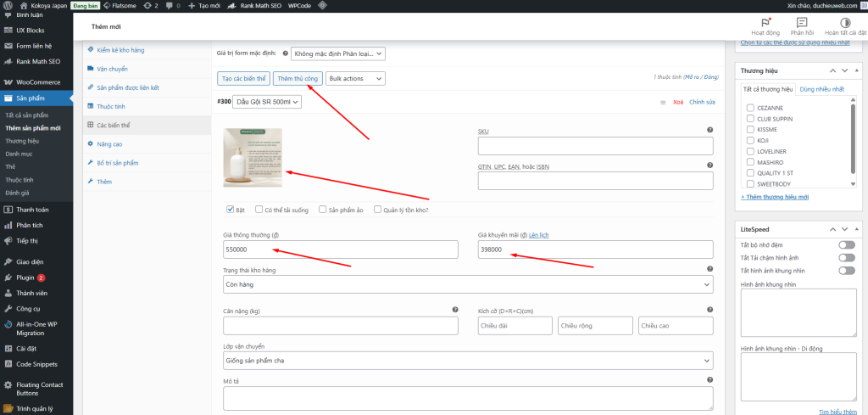Open the Plugin menu in the sidebar
The width and height of the screenshot is (868, 415).
point(25,277)
